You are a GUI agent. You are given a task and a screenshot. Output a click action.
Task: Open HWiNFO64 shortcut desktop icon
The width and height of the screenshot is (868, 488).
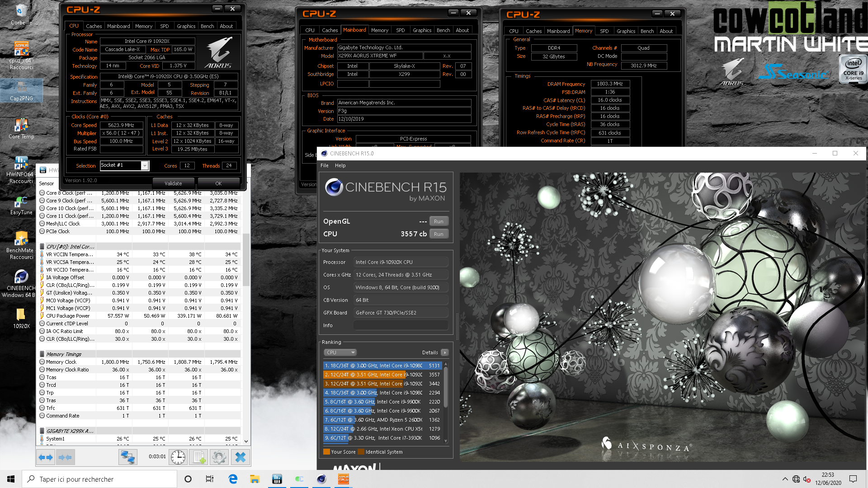pyautogui.click(x=21, y=170)
